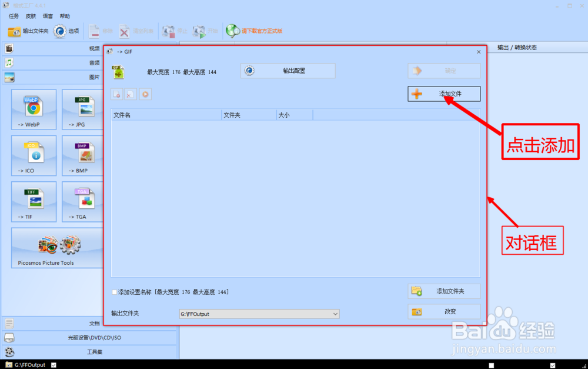Click the 添加文件 add file button
The width and height of the screenshot is (588, 369).
[x=443, y=94]
